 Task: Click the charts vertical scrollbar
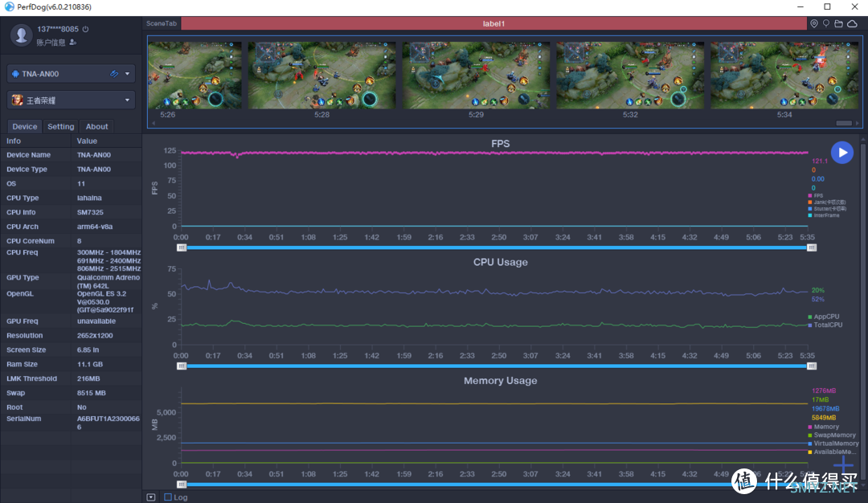pos(863,310)
